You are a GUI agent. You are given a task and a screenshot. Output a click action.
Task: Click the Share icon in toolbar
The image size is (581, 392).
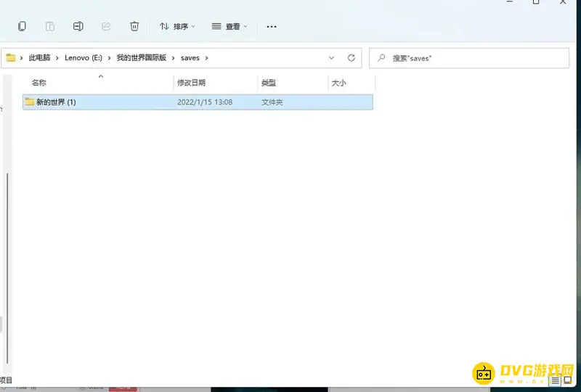pyautogui.click(x=106, y=26)
